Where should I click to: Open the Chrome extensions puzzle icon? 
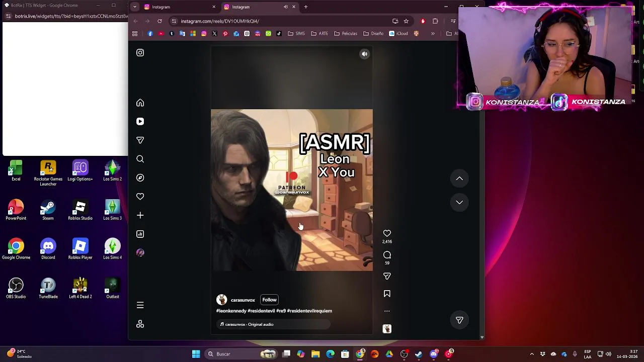[x=435, y=21]
